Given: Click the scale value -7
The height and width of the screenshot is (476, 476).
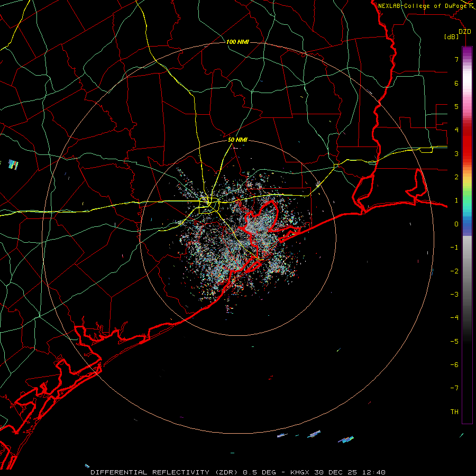Looking at the screenshot, I should (x=454, y=388).
